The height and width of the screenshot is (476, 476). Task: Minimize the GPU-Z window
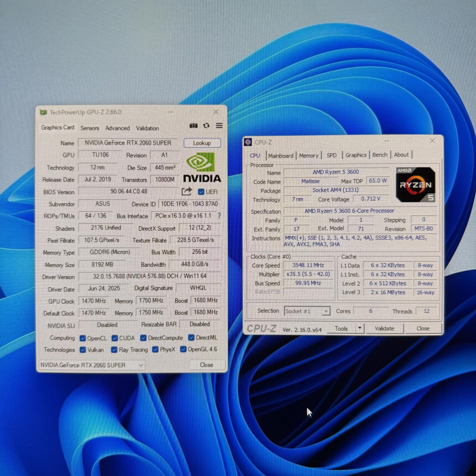[171, 112]
